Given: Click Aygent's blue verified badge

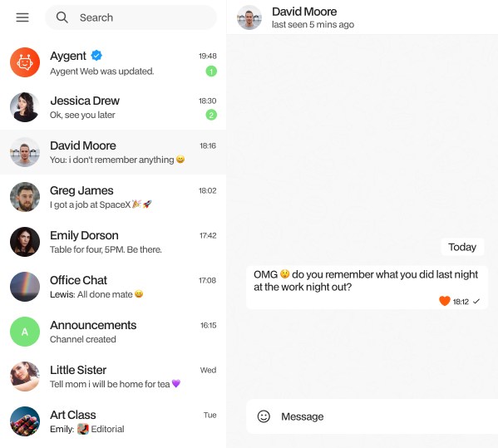Looking at the screenshot, I should point(96,56).
